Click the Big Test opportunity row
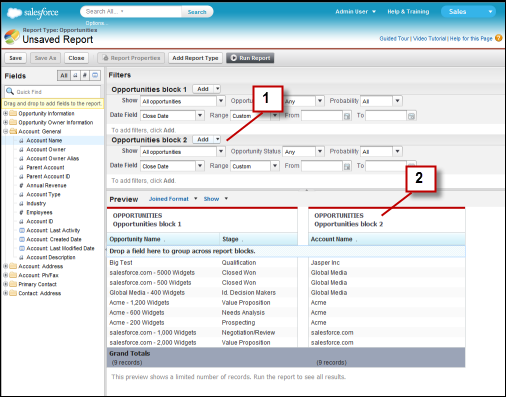This screenshot has width=506, height=397. coord(202,263)
